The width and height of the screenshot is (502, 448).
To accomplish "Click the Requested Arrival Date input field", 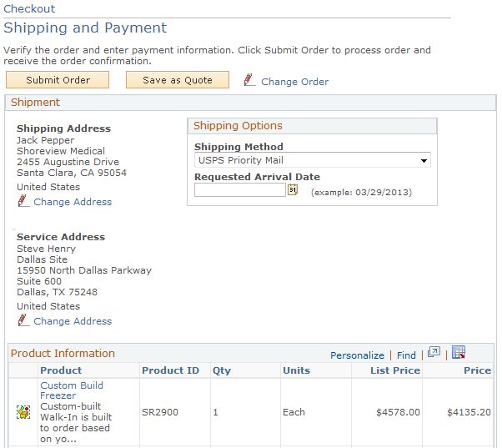I will pyautogui.click(x=240, y=190).
